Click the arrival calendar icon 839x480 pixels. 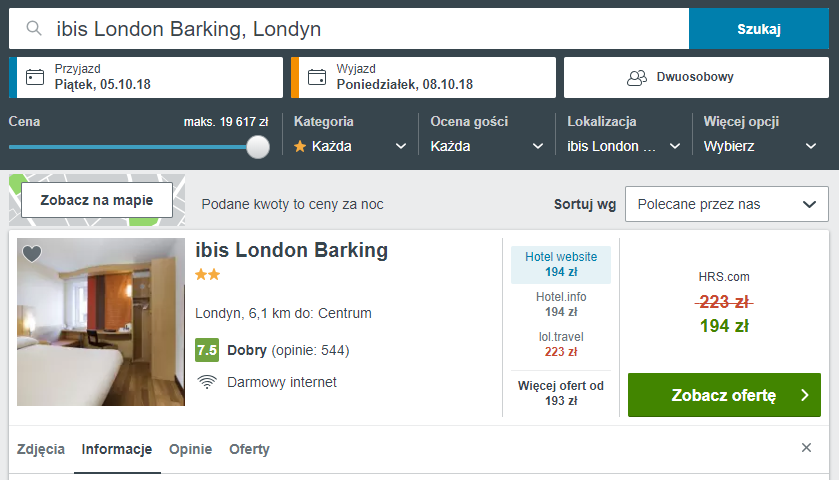[x=35, y=77]
